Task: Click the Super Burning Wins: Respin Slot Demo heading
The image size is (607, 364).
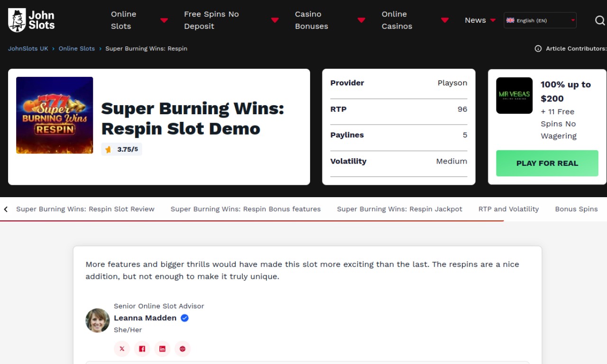Action: coord(193,118)
